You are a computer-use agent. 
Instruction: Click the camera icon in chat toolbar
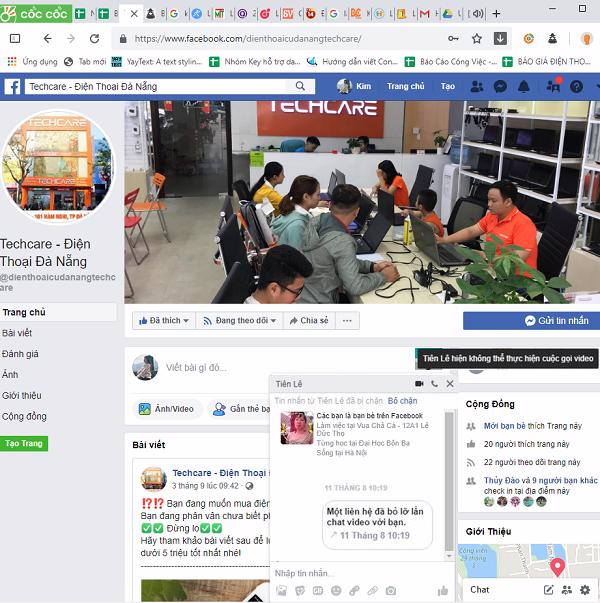coord(391,591)
